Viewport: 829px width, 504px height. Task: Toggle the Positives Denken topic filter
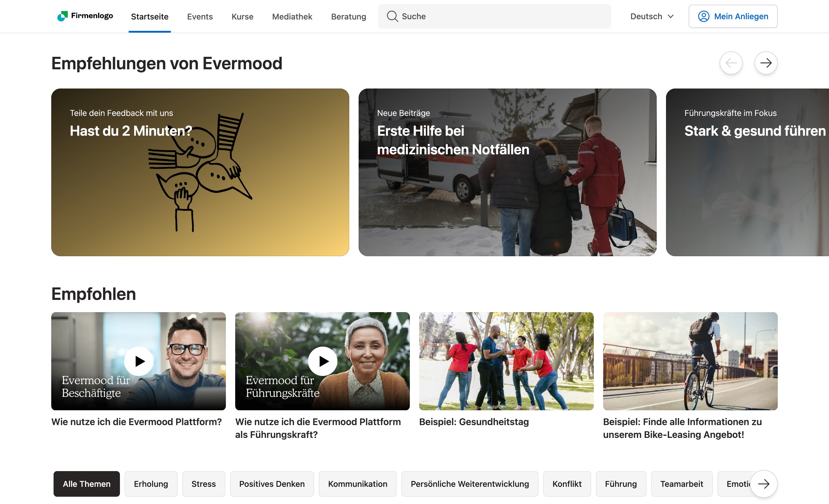pos(272,484)
